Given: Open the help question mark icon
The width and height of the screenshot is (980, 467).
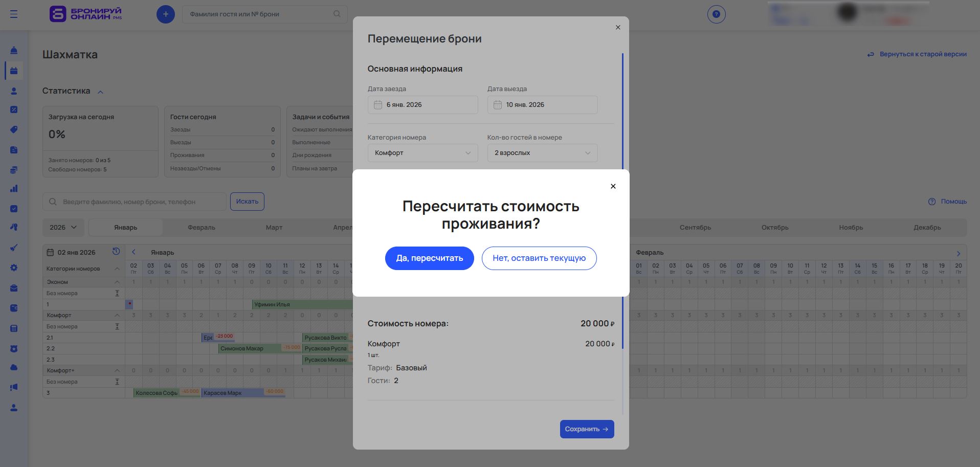Looking at the screenshot, I should tap(716, 14).
